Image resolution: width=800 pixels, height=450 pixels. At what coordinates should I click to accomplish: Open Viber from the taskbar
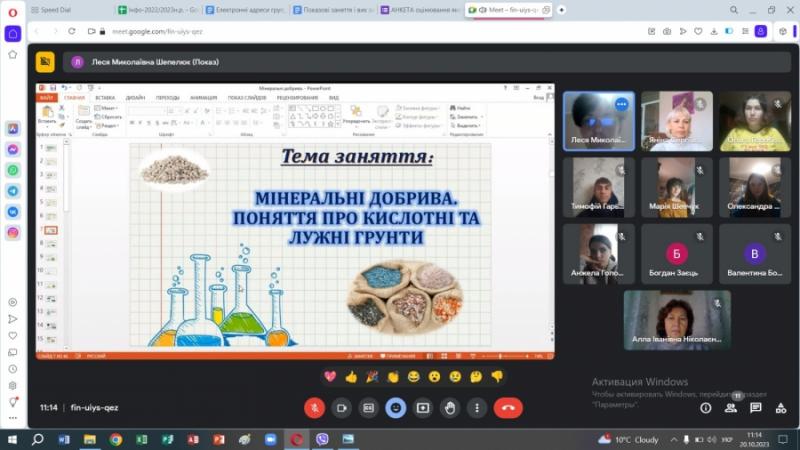click(322, 439)
